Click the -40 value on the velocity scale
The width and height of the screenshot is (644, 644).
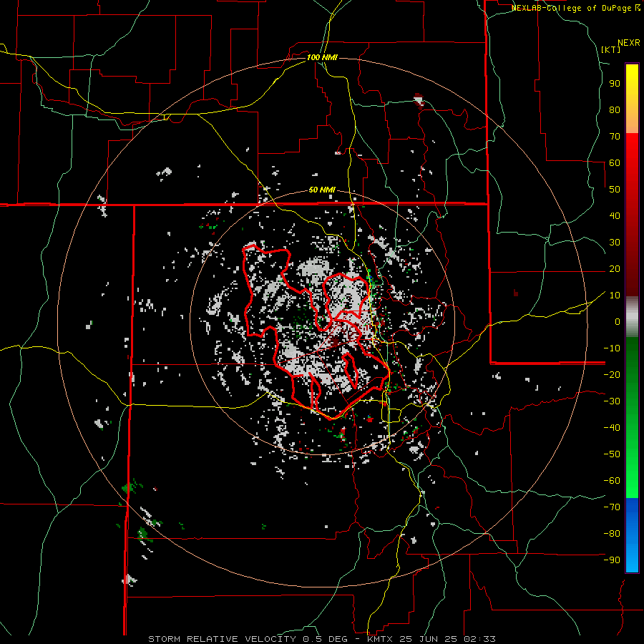coord(612,428)
